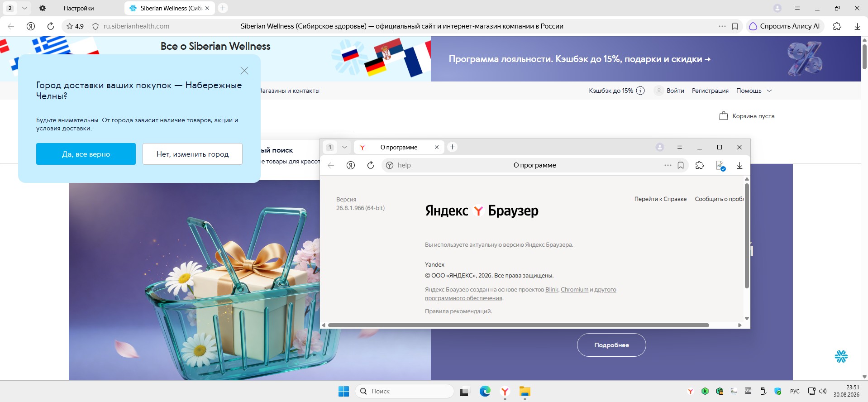This screenshot has width=868, height=402.
Task: Open the loyalty program banner
Action: click(x=646, y=59)
